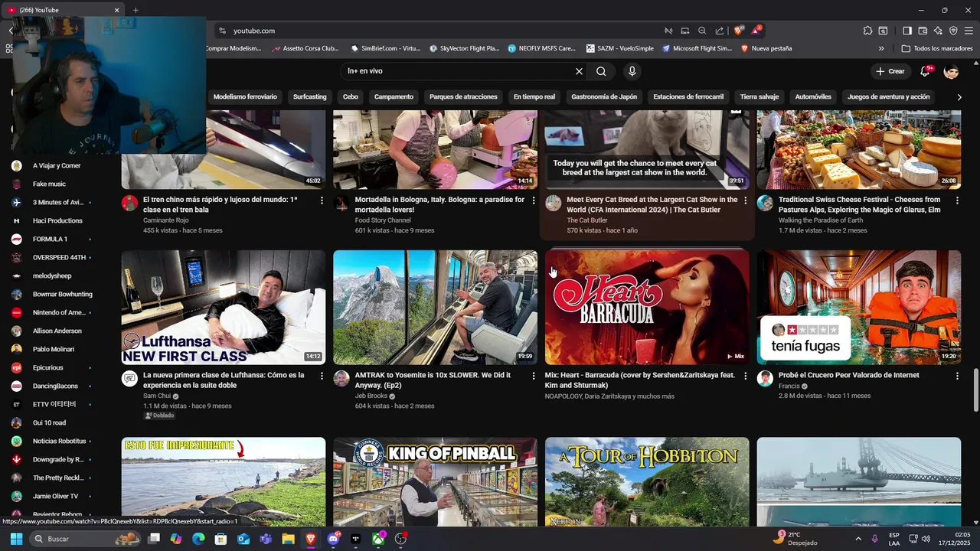Open the Sam Chui channel link
This screenshot has width=980, height=551.
pyautogui.click(x=156, y=396)
